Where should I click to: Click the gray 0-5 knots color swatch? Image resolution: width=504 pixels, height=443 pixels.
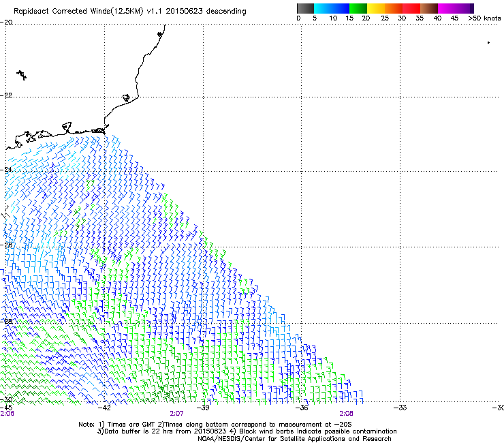pos(305,8)
